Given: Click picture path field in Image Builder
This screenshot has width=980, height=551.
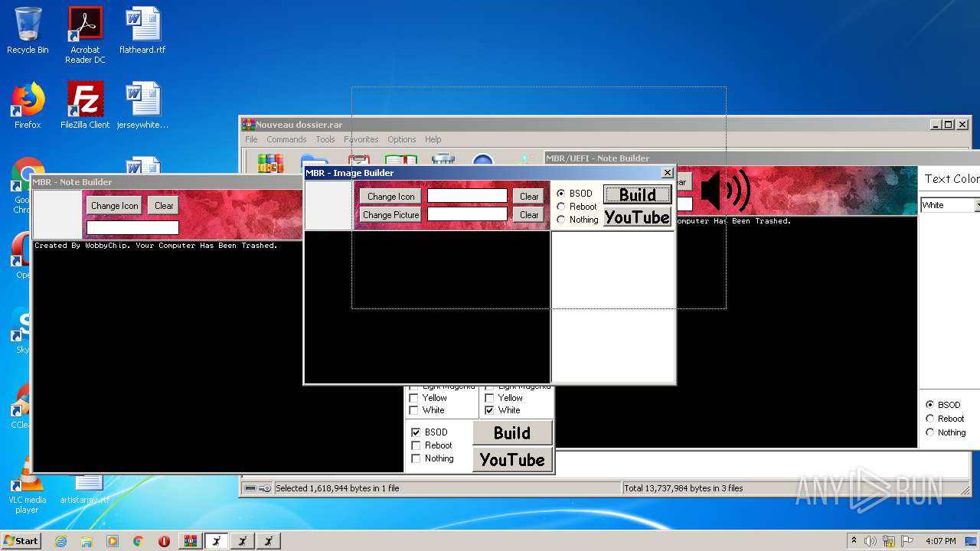Looking at the screenshot, I should (467, 215).
